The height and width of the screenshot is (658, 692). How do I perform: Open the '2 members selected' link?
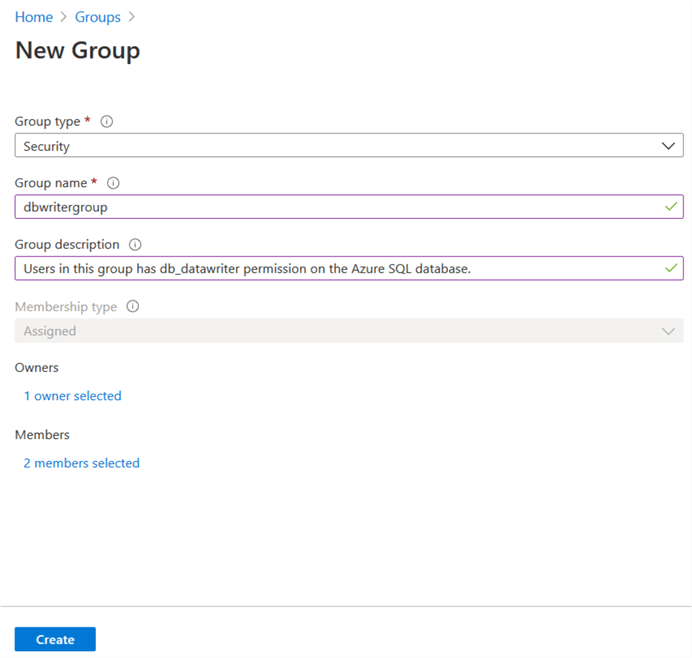pos(81,463)
